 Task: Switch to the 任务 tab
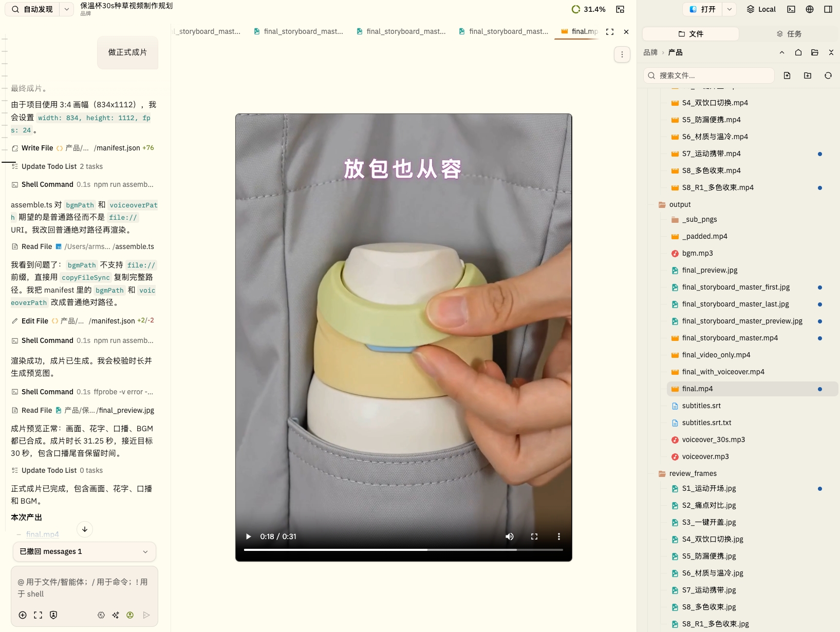[789, 34]
